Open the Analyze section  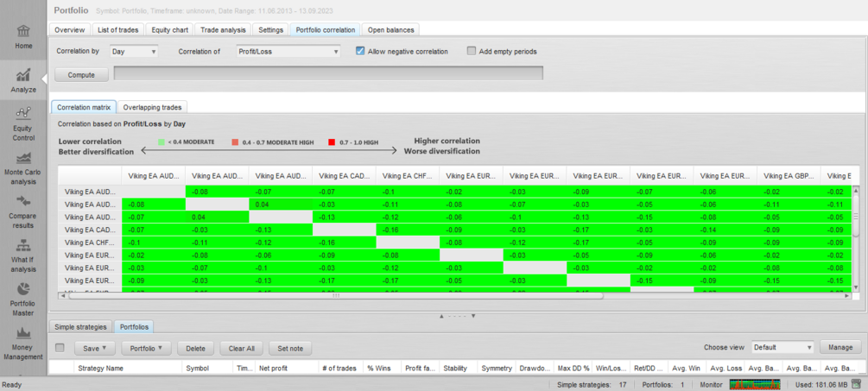point(24,81)
